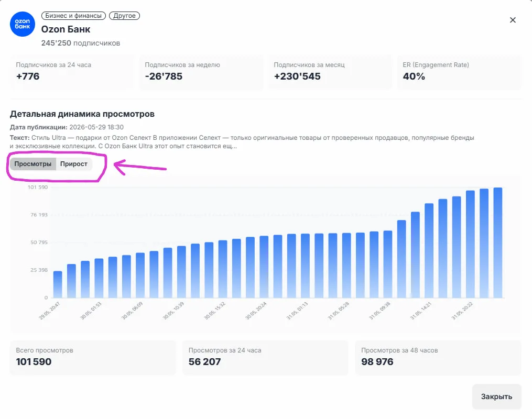Click the Ozon Банк logo avatar

click(x=23, y=24)
